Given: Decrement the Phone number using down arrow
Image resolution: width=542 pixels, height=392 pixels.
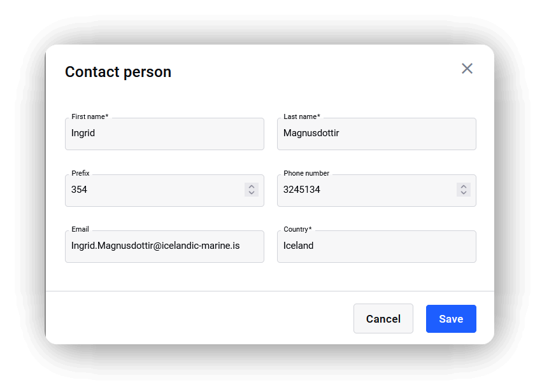Looking at the screenshot, I should pos(464,193).
